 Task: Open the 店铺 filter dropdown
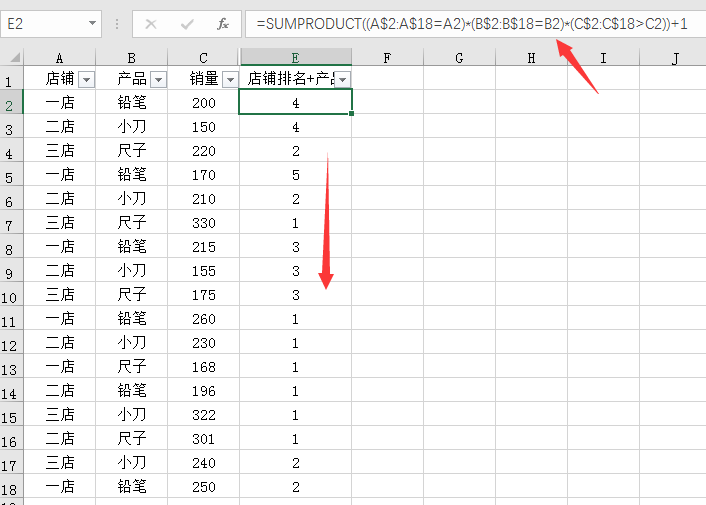click(86, 80)
